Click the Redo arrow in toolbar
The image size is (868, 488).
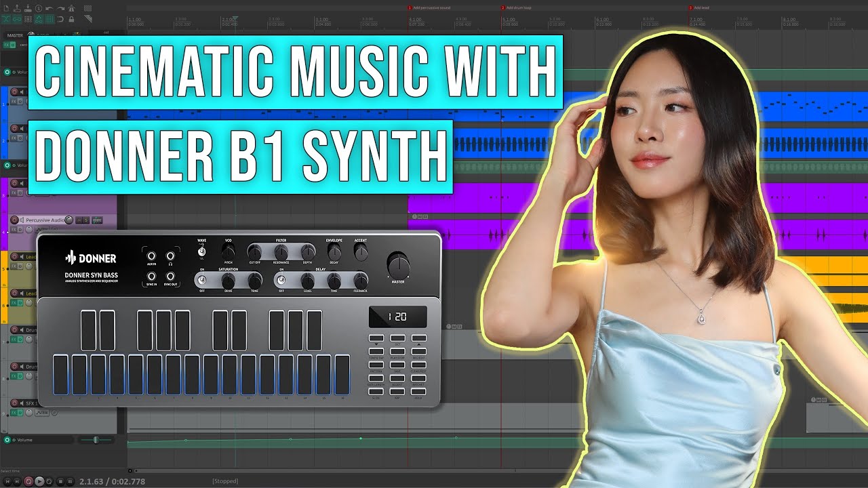point(61,8)
